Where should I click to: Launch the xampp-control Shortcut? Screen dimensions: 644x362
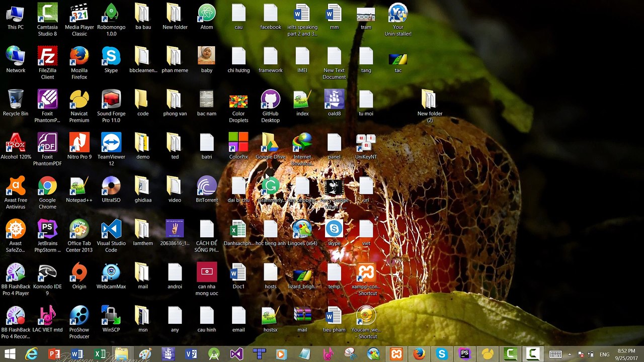pos(366,279)
